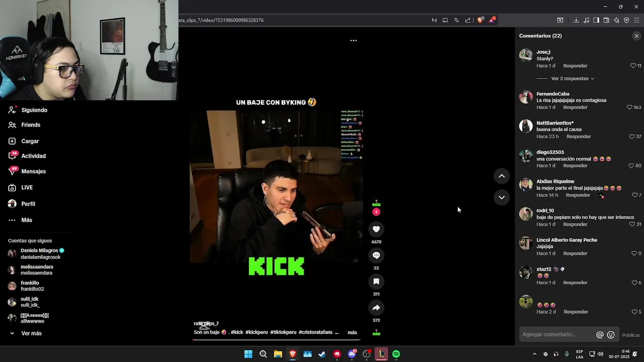This screenshot has height=362, width=644.
Task: Open Brave Shields lion icon
Action: coord(480,20)
